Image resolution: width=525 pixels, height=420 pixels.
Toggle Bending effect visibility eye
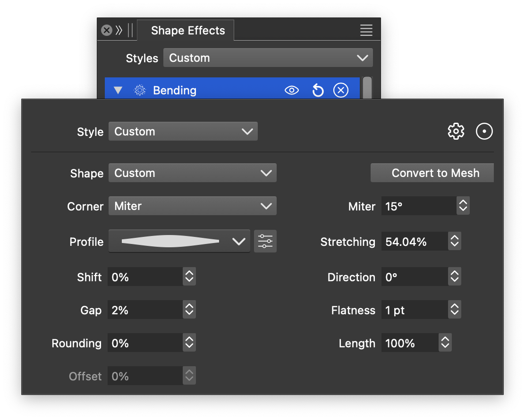point(292,90)
